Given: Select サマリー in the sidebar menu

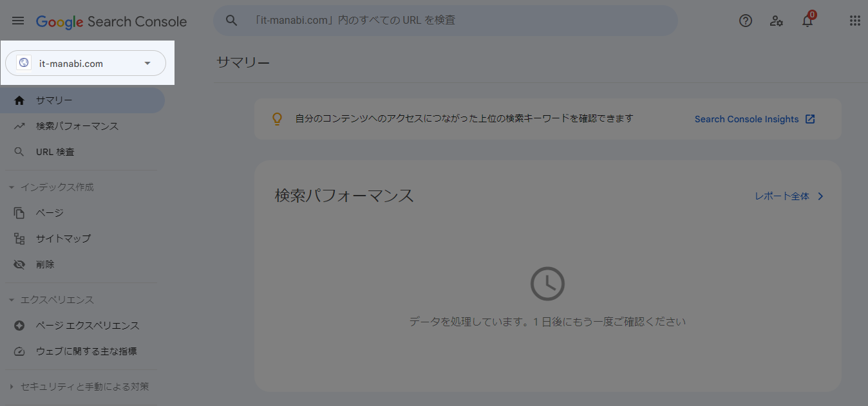Looking at the screenshot, I should (55, 100).
